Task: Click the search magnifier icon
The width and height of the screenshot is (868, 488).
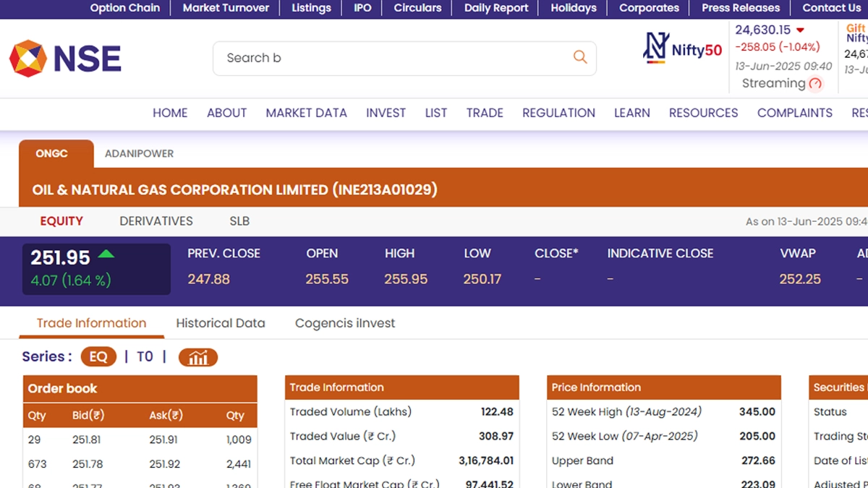Action: 579,57
